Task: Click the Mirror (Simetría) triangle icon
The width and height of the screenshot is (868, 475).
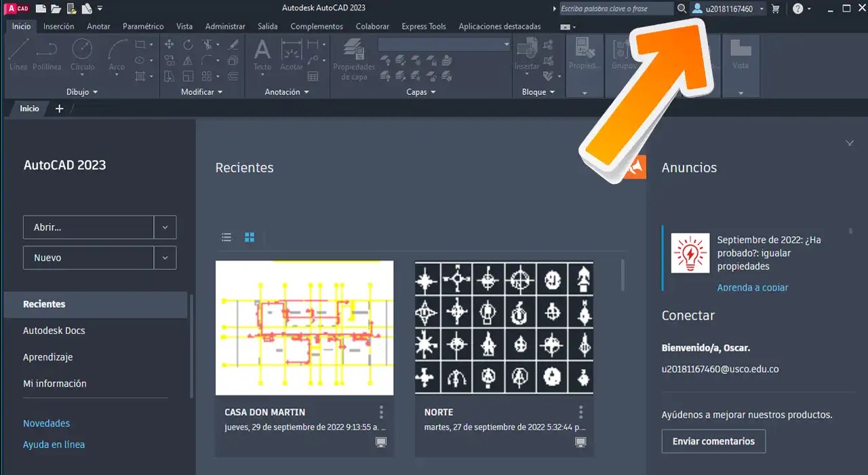Action: (x=188, y=60)
